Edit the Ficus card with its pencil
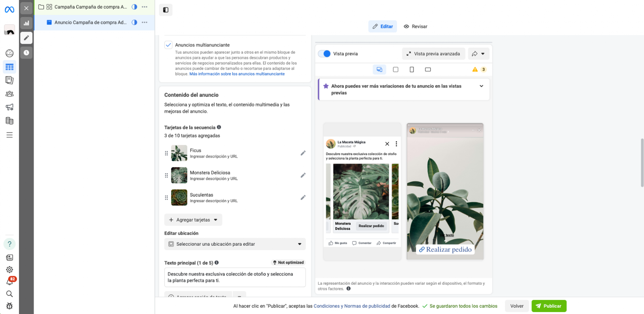 point(303,153)
